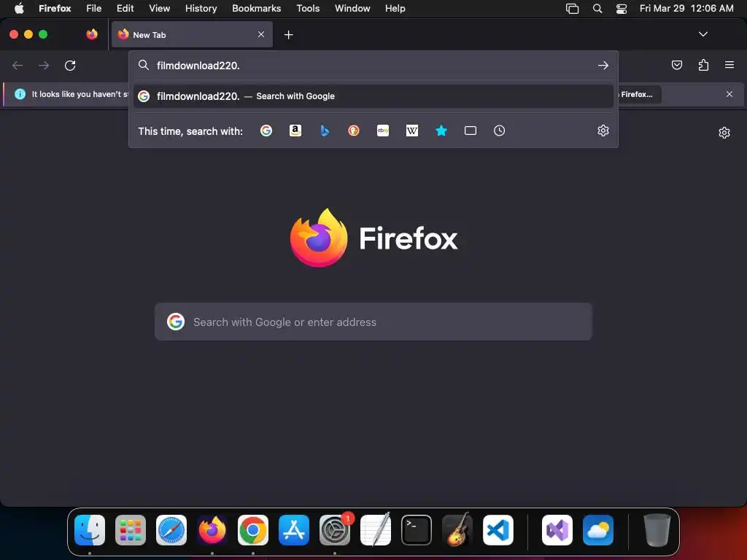The height and width of the screenshot is (560, 747).
Task: Go forward one page
Action: point(44,65)
